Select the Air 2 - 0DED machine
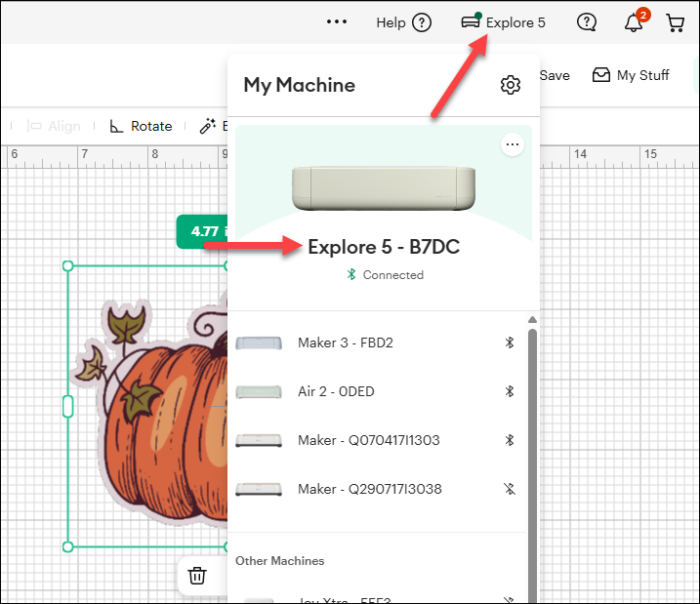The height and width of the screenshot is (604, 700). 376,391
